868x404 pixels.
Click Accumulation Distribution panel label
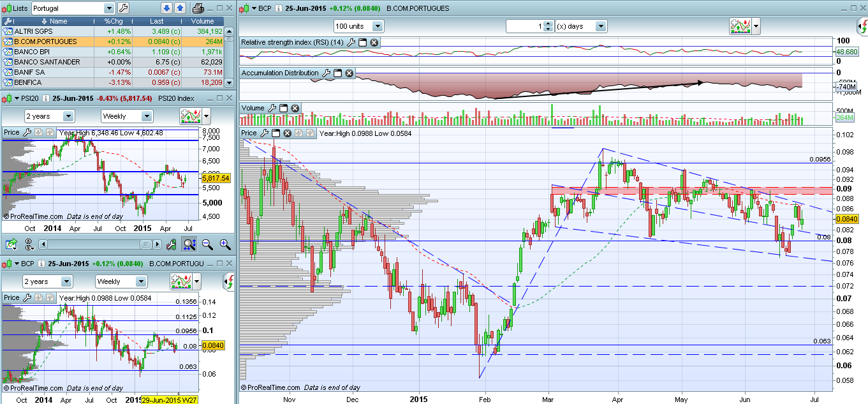click(280, 73)
